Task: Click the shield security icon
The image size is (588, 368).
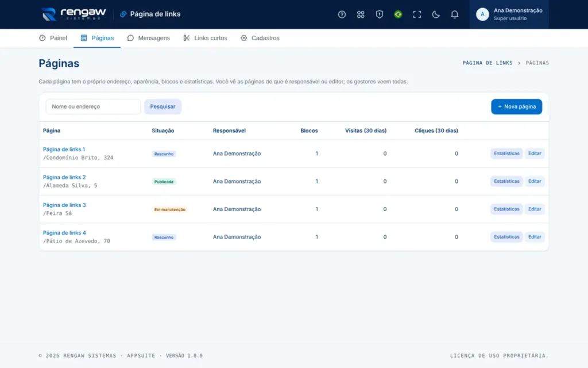Action: [380, 14]
